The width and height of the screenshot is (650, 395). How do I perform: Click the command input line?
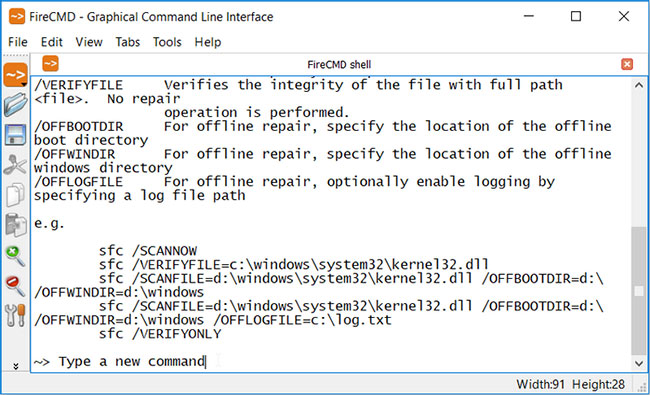[x=331, y=361]
